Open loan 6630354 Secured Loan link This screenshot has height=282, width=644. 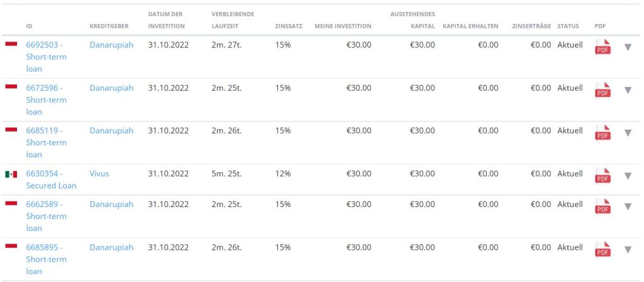(x=51, y=179)
